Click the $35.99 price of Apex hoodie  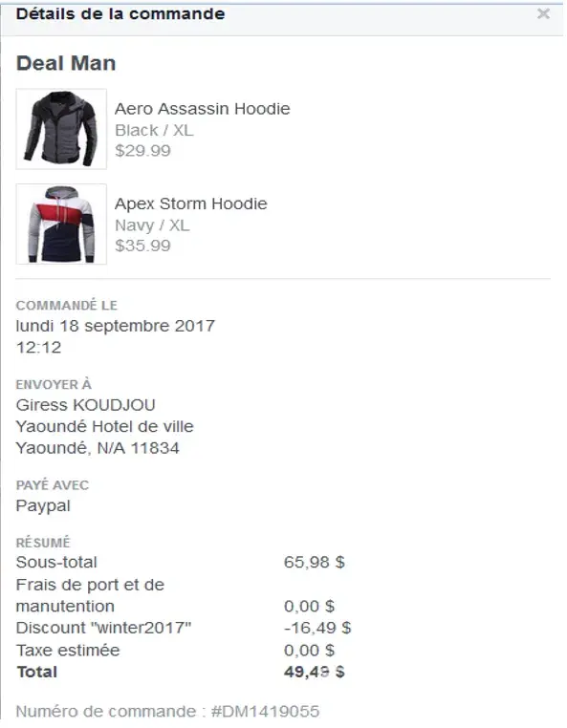click(x=142, y=246)
